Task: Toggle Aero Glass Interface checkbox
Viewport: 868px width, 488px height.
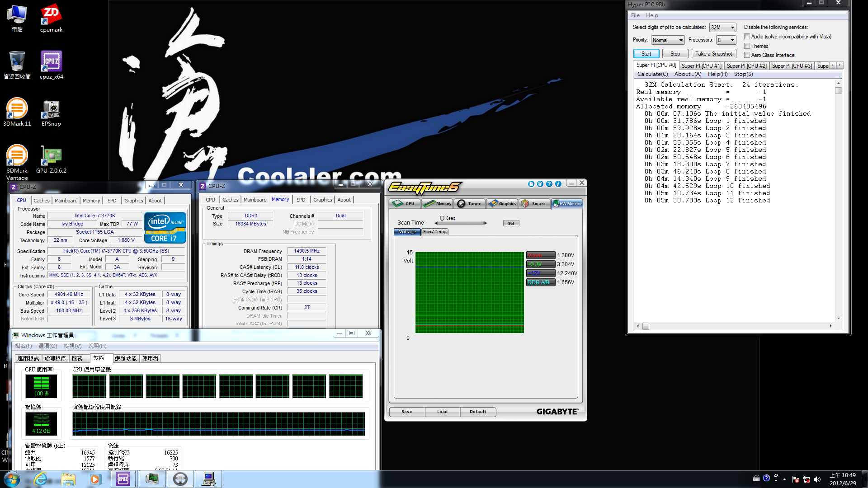Action: click(x=747, y=55)
